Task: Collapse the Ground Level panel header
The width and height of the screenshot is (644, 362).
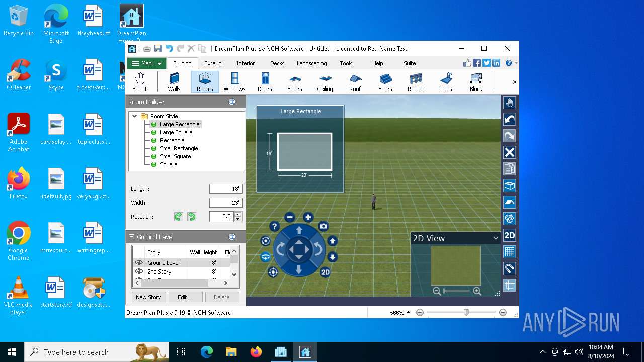Action: (132, 237)
